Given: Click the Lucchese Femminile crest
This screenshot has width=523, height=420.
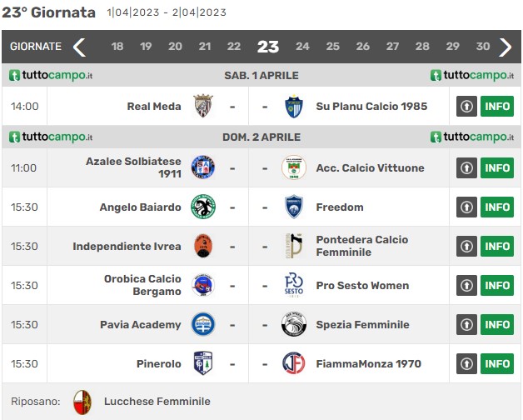Looking at the screenshot, I should click(x=82, y=402).
